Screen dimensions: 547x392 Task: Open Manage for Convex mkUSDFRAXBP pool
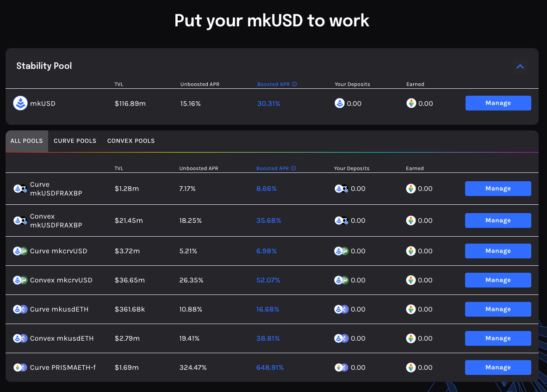coord(498,220)
